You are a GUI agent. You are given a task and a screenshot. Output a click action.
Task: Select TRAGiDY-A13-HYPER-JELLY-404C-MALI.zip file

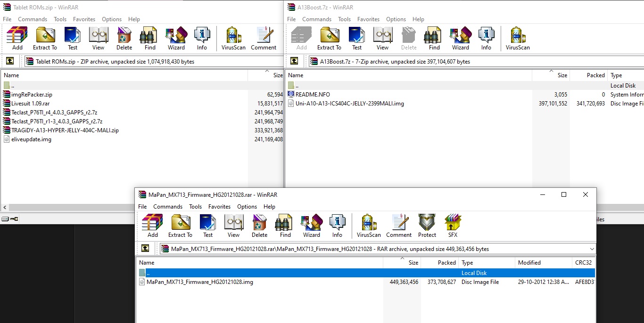pos(65,130)
